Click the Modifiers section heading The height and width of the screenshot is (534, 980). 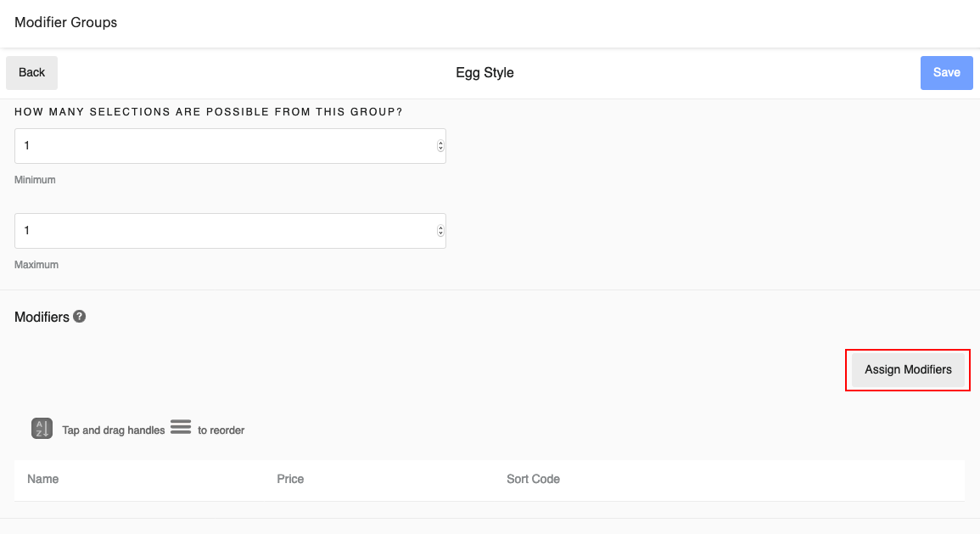coord(42,316)
